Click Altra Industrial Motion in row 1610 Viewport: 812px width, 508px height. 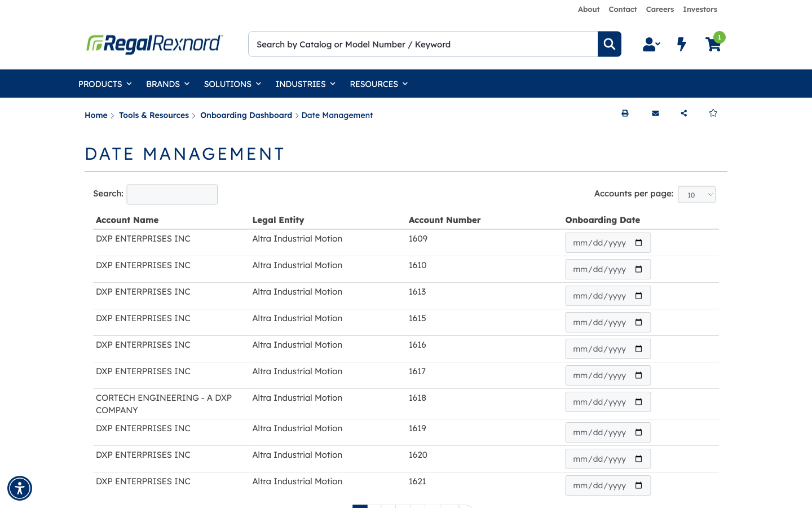click(x=297, y=265)
